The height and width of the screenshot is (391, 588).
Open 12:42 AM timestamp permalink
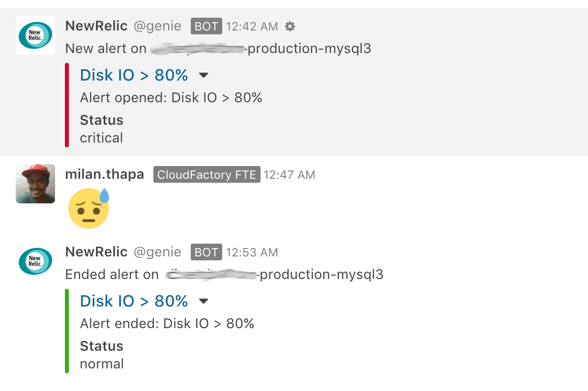252,27
